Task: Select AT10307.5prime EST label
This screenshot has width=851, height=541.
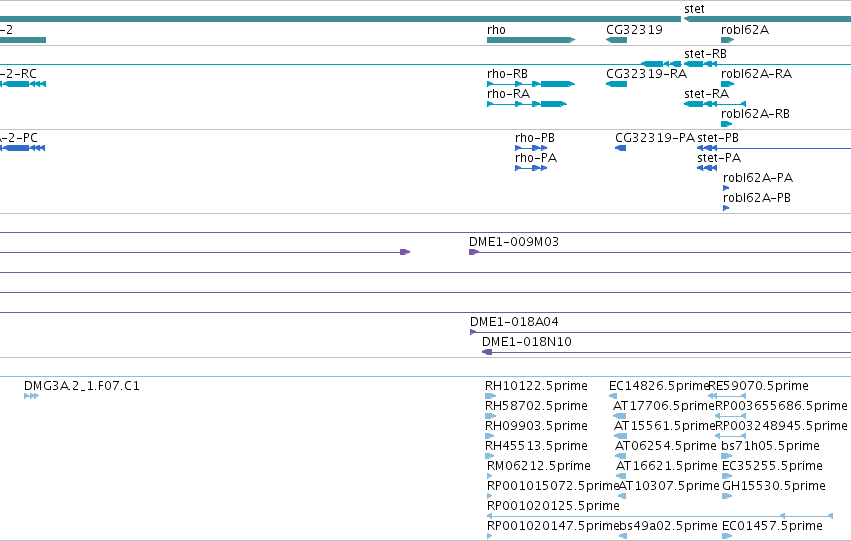Action: click(x=669, y=486)
